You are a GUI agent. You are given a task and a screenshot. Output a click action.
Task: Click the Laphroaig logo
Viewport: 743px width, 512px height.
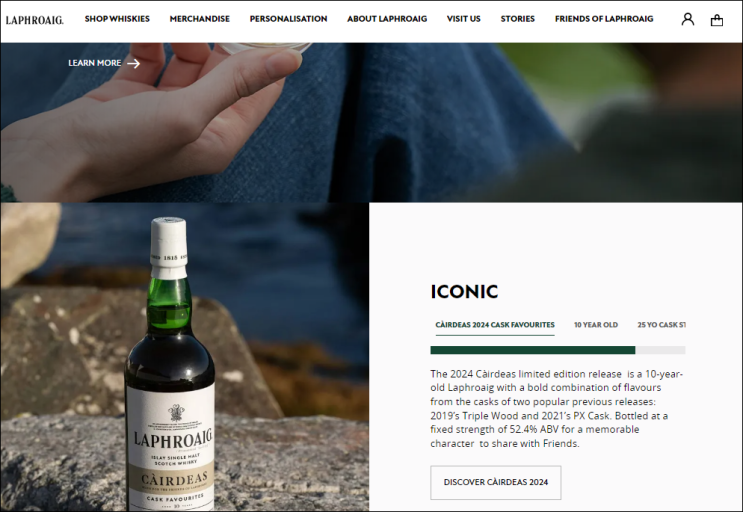tap(35, 20)
